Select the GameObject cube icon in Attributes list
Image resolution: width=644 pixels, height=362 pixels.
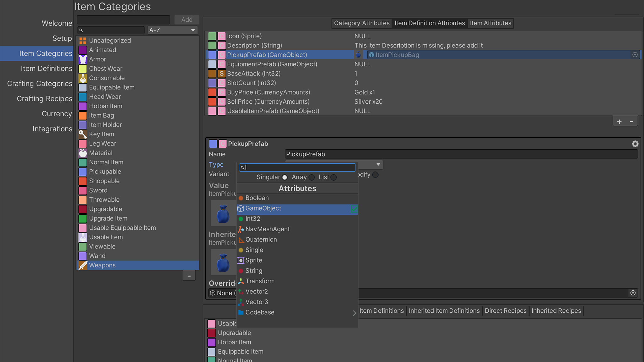point(241,208)
